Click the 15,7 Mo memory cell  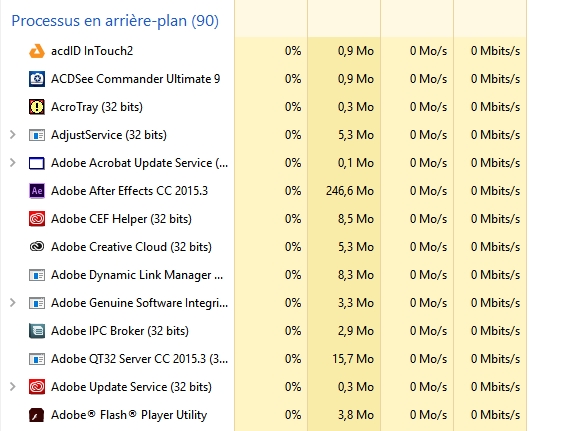pyautogui.click(x=353, y=359)
